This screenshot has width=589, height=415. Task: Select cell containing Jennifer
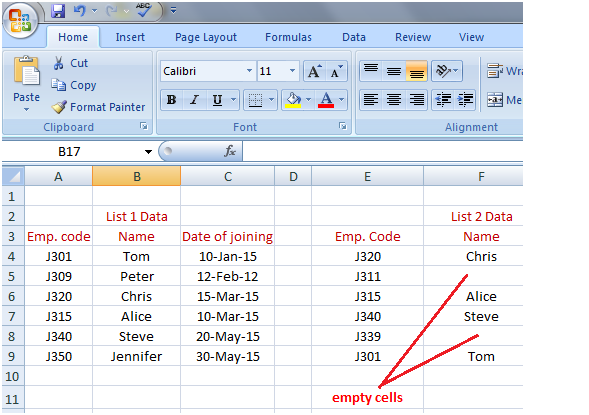pyautogui.click(x=136, y=356)
